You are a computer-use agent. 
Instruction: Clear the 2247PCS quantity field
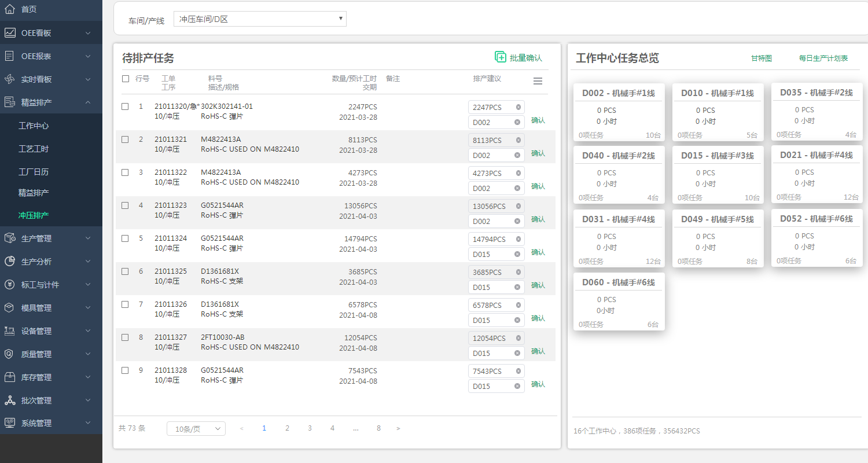click(518, 107)
